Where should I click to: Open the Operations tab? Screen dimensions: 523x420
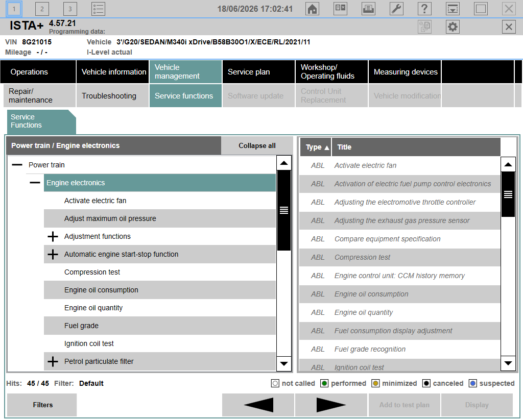[x=38, y=71]
